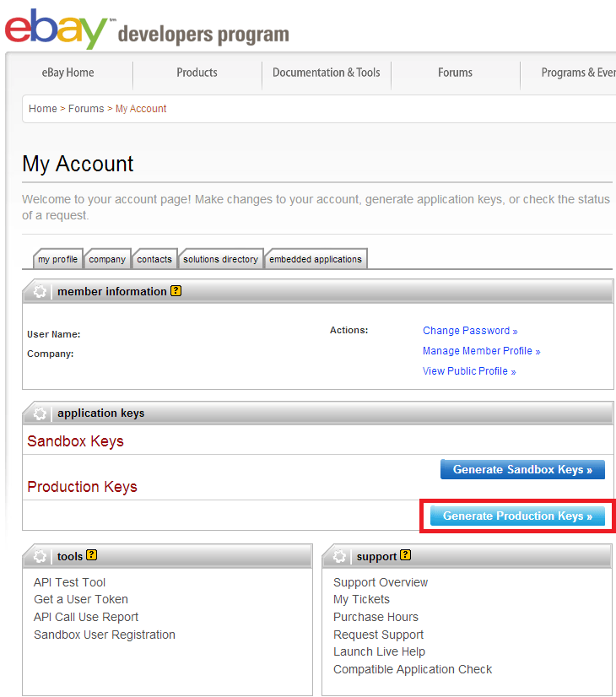Click the My Account page title

pyautogui.click(x=78, y=164)
